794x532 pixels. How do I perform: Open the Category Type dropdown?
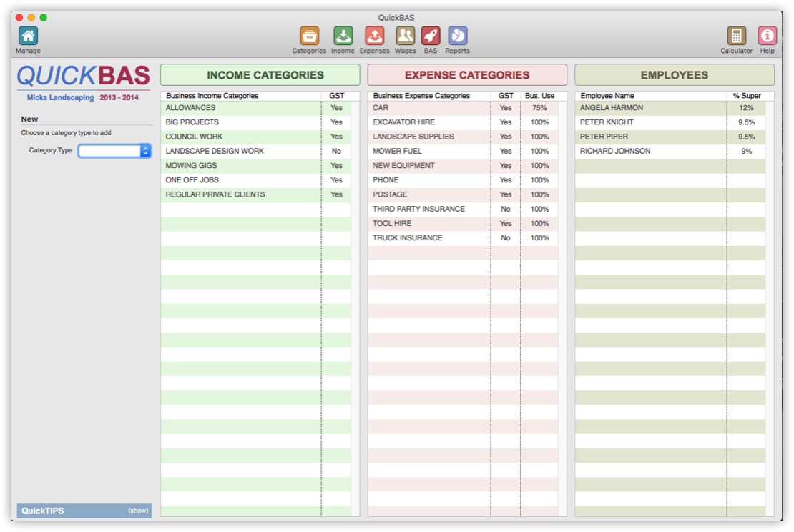pyautogui.click(x=114, y=151)
